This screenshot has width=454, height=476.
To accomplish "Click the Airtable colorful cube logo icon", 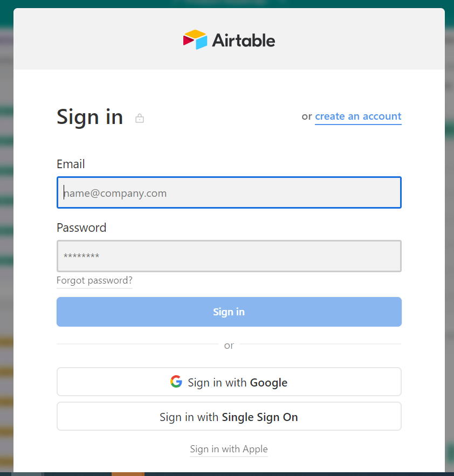I will (x=195, y=40).
